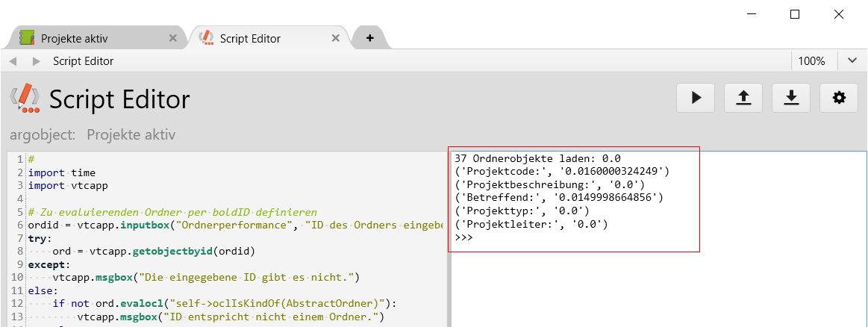Run the script with play button

point(696,98)
